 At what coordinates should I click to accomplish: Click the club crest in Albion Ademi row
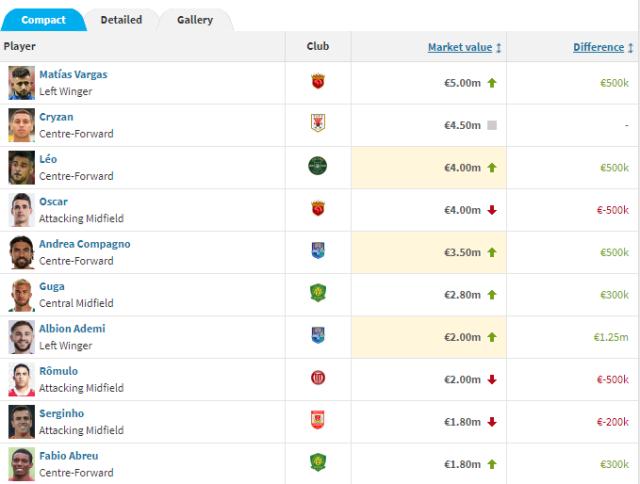point(318,336)
